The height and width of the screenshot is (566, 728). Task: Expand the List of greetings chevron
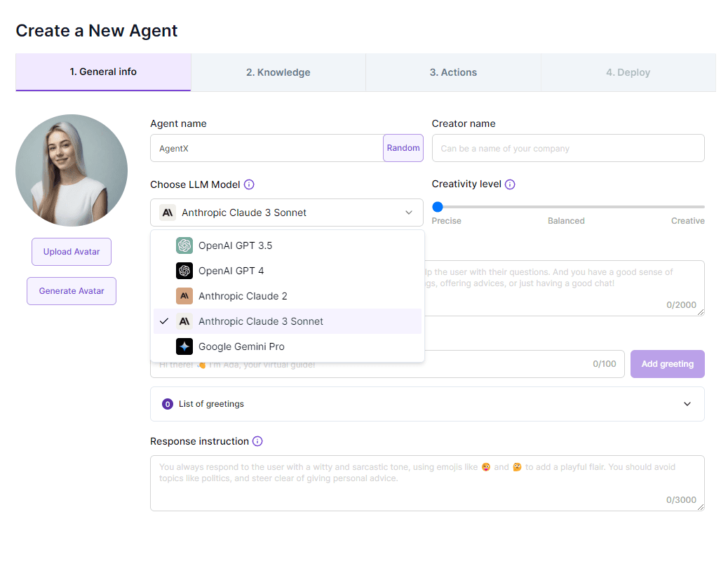tap(687, 404)
